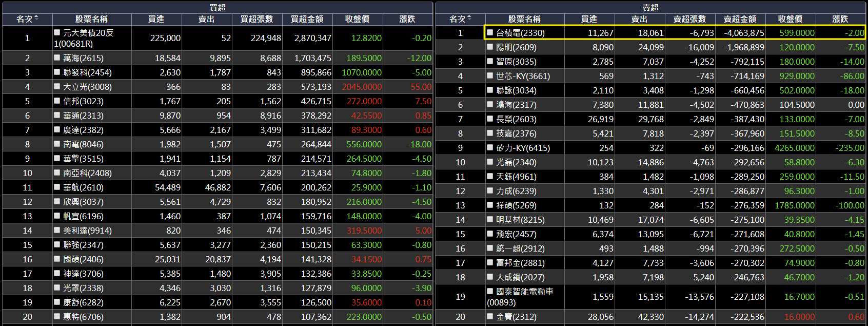Open stock 大成鋼(2027)
868x326 pixels.
[x=520, y=277]
